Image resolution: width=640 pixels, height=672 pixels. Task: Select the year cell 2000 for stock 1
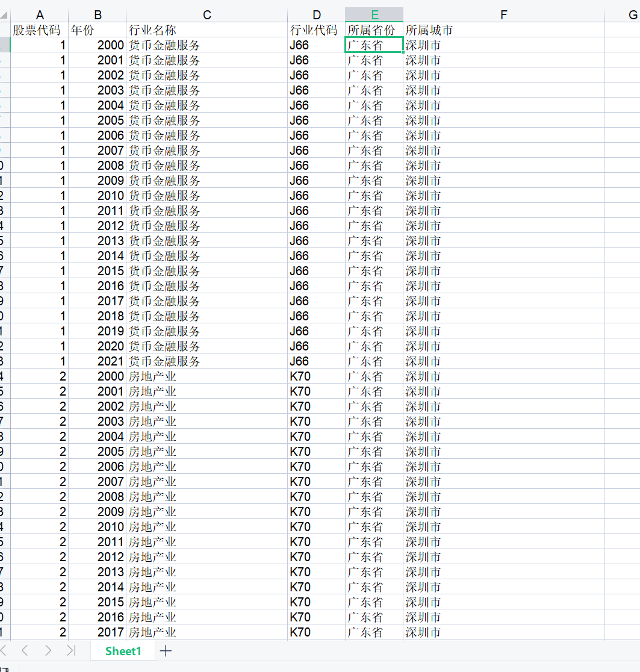pos(98,45)
